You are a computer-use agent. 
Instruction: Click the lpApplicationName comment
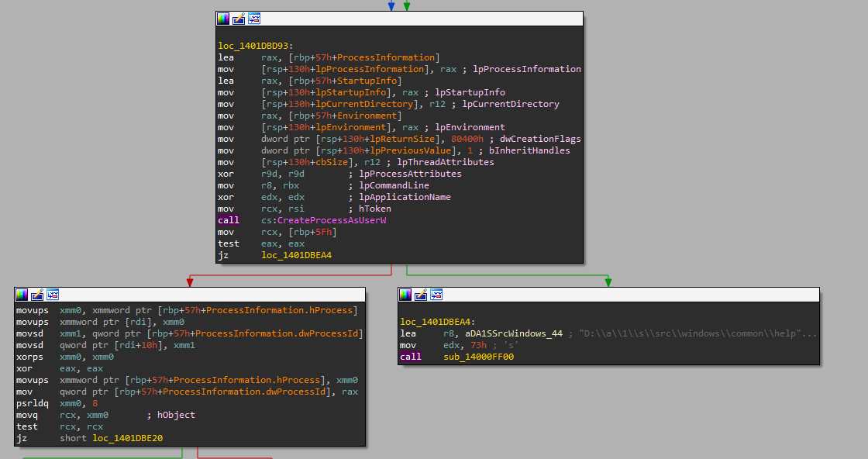click(405, 197)
